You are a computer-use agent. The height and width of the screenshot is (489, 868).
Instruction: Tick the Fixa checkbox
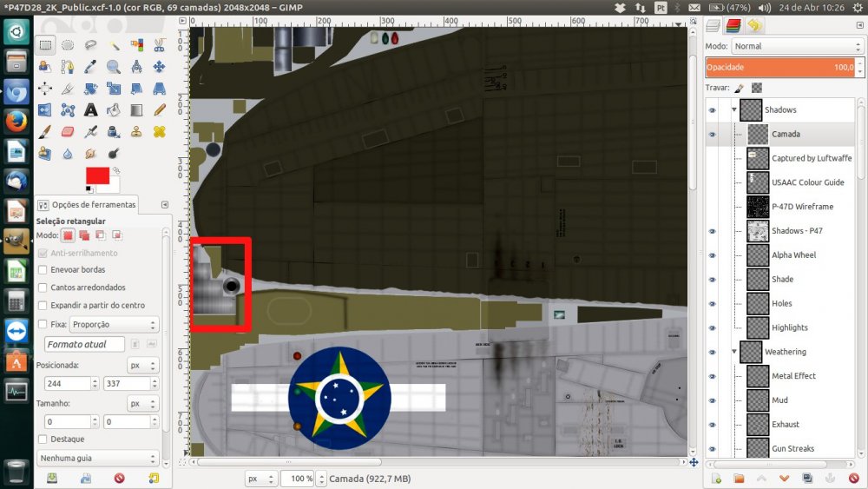click(x=43, y=324)
